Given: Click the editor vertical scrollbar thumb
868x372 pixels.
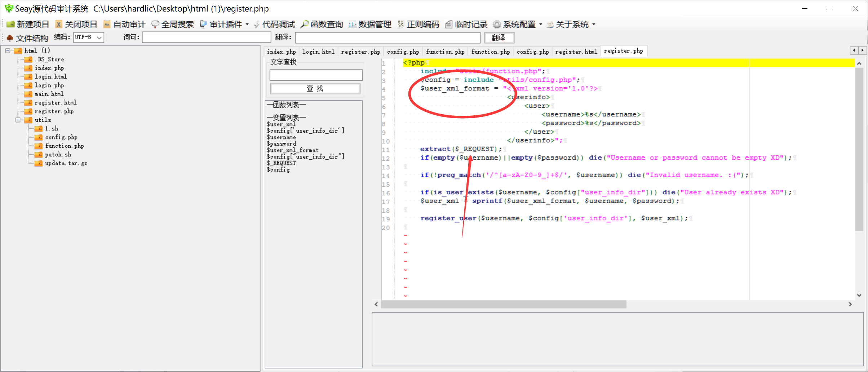Looking at the screenshot, I should pyautogui.click(x=859, y=149).
